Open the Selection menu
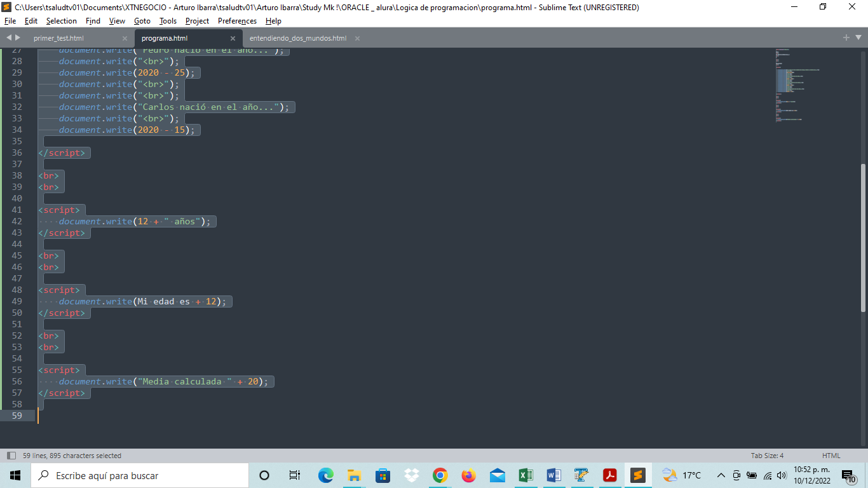The height and width of the screenshot is (488, 868). pyautogui.click(x=62, y=21)
